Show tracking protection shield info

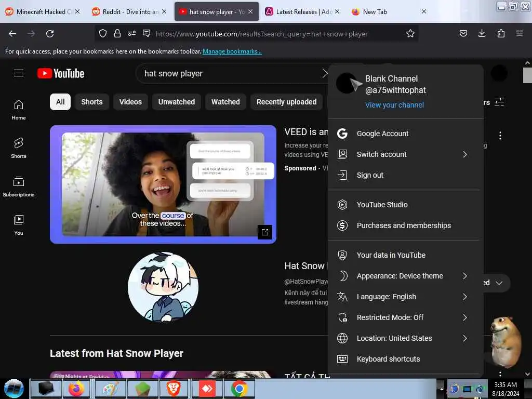coord(103,33)
